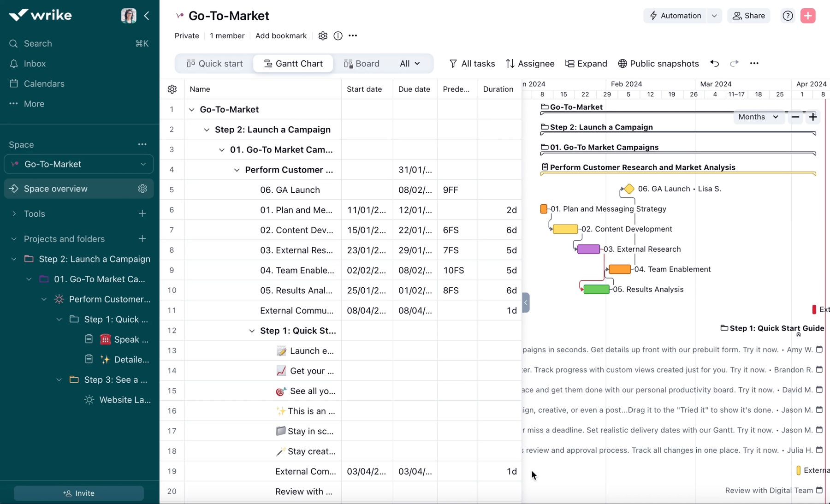
Task: Click the Invite button
Action: [x=78, y=493]
